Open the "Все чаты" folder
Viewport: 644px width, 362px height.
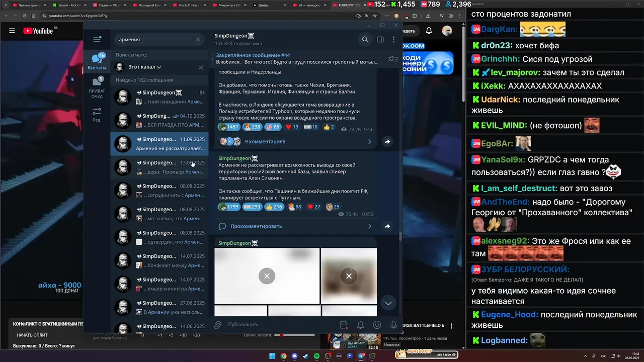pyautogui.click(x=97, y=62)
